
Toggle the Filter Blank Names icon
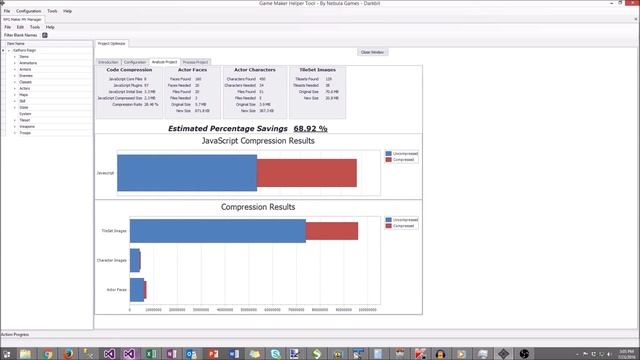[45, 35]
